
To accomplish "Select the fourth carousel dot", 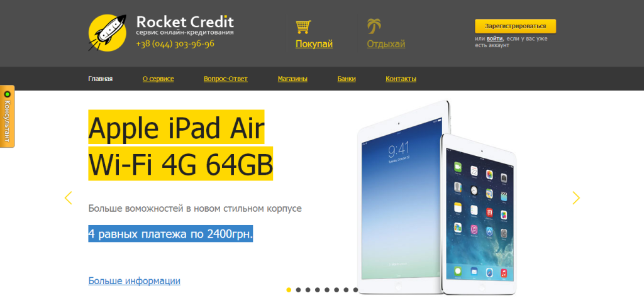I will 318,290.
